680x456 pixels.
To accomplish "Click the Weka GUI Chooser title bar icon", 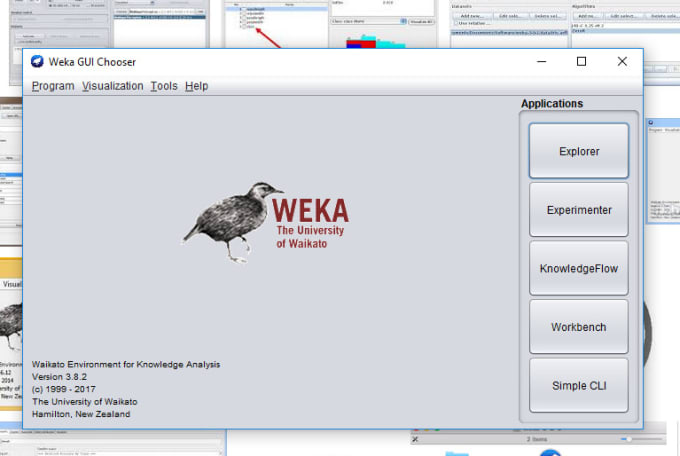I will click(37, 62).
